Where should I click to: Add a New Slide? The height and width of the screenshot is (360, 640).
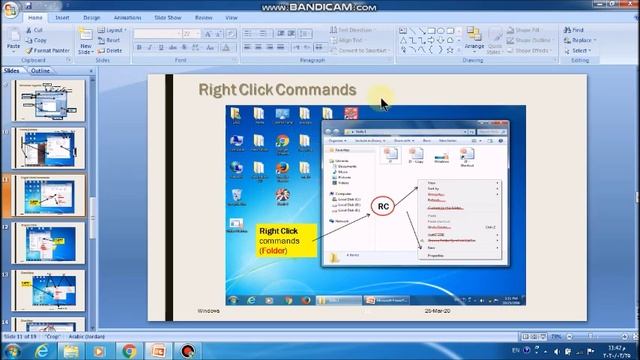(86, 41)
